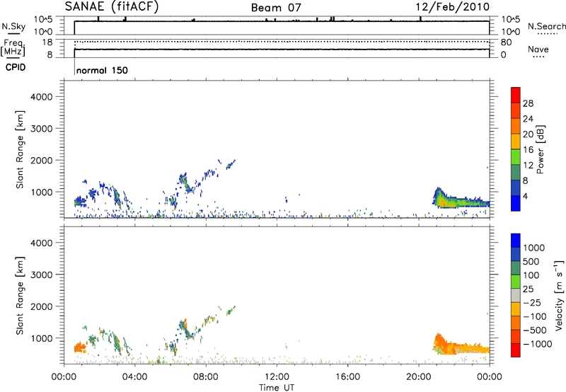Select the N.Sky legend label
The image size is (566, 392).
click(x=13, y=26)
